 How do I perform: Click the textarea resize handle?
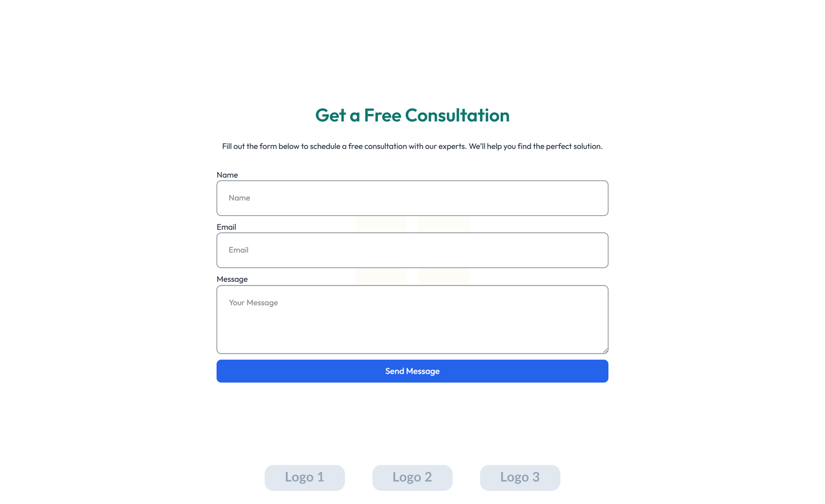tap(605, 350)
